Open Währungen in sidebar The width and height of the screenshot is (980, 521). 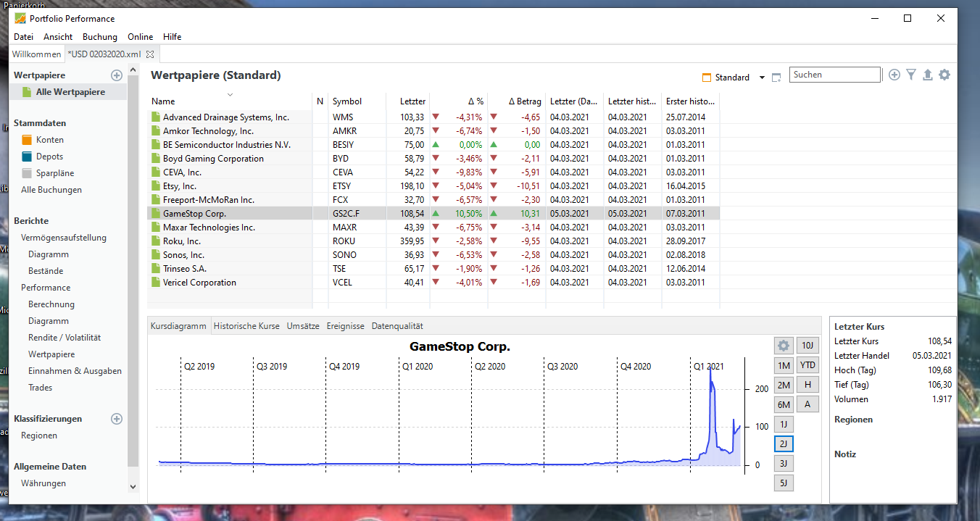tap(43, 483)
